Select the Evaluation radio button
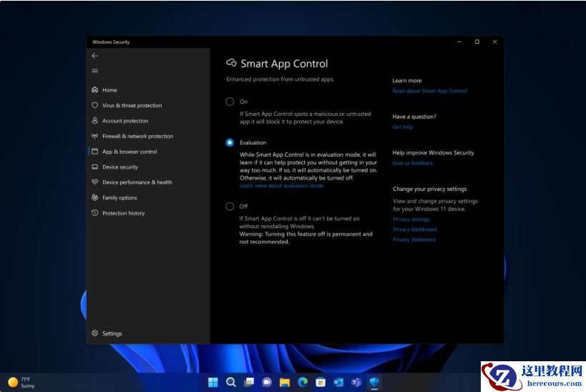Viewport: 586px width, 392px height. pyautogui.click(x=230, y=142)
